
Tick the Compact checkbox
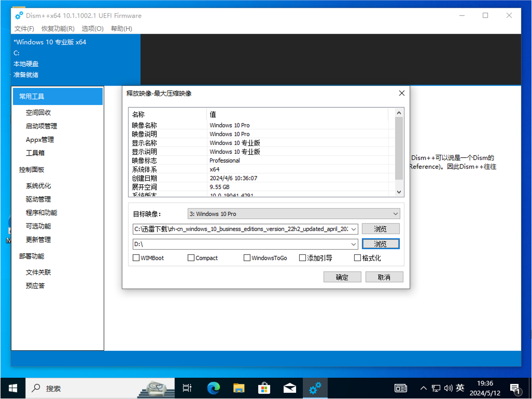coord(191,258)
